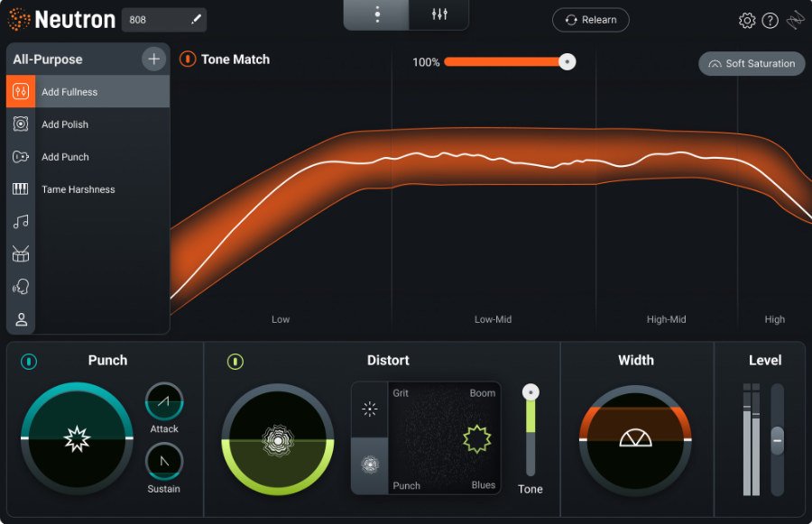Add a new preset with the plus button
Screen dimensions: 812x524
pyautogui.click(x=153, y=59)
